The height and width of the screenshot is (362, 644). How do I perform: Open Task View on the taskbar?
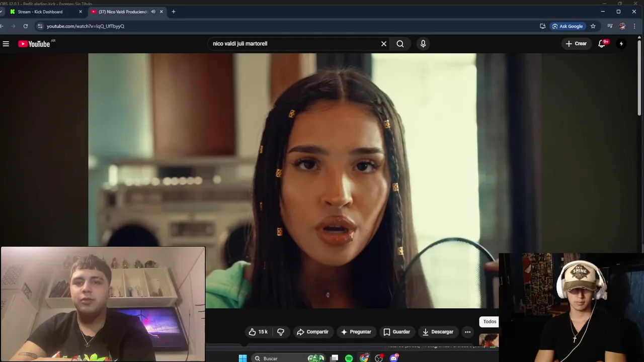pos(334,358)
